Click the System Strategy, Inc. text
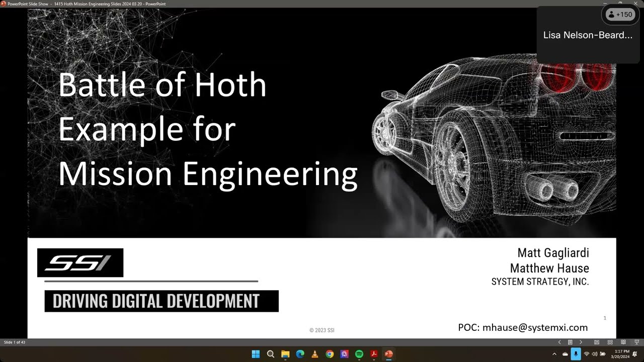Image resolution: width=644 pixels, height=362 pixels. tap(540, 282)
